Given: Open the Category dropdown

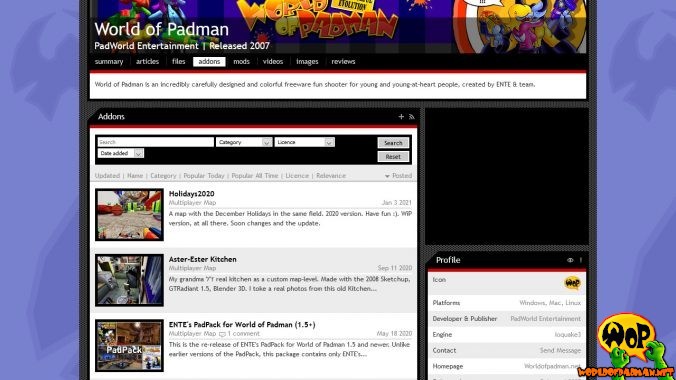Looking at the screenshot, I should 244,142.
